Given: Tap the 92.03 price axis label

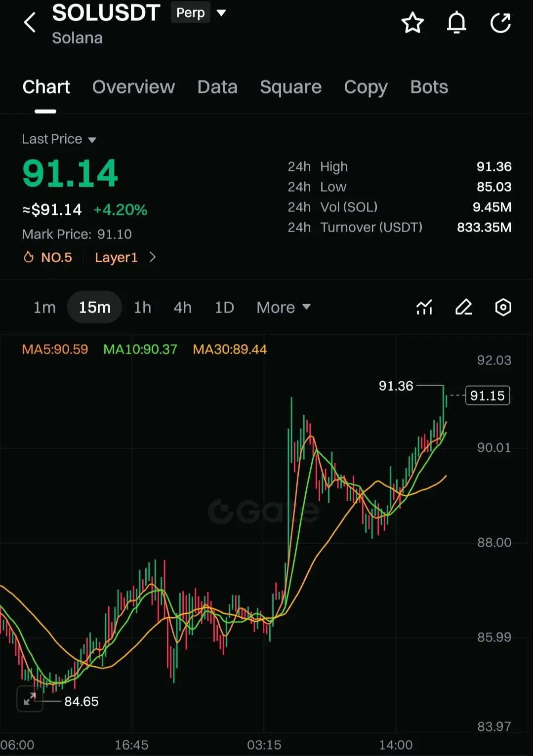Looking at the screenshot, I should pyautogui.click(x=494, y=360).
